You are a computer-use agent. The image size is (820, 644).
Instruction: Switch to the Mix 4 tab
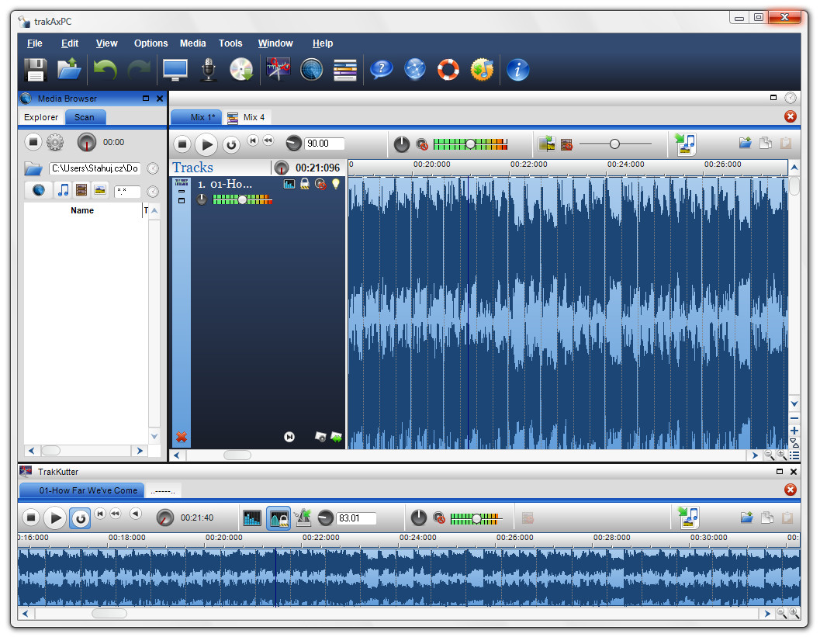coord(247,117)
